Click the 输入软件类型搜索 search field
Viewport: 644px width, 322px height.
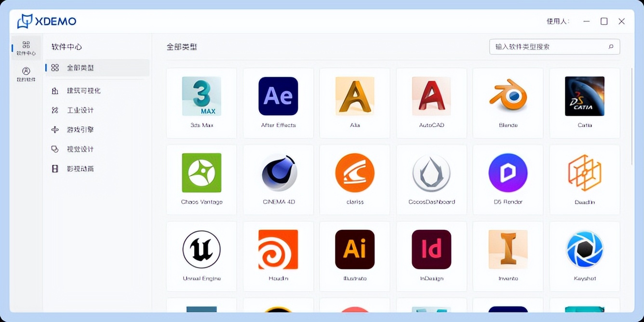[x=554, y=47]
